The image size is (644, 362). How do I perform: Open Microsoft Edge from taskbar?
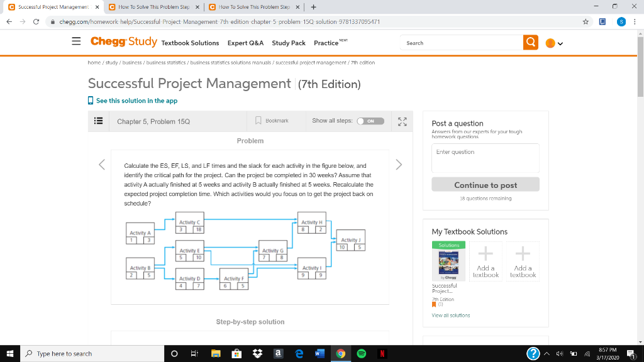299,353
